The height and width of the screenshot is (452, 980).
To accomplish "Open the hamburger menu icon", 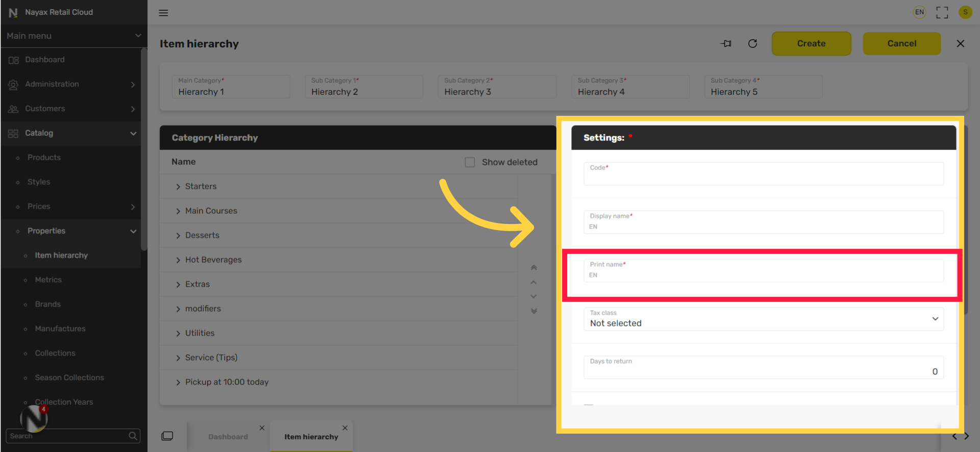I will (163, 13).
